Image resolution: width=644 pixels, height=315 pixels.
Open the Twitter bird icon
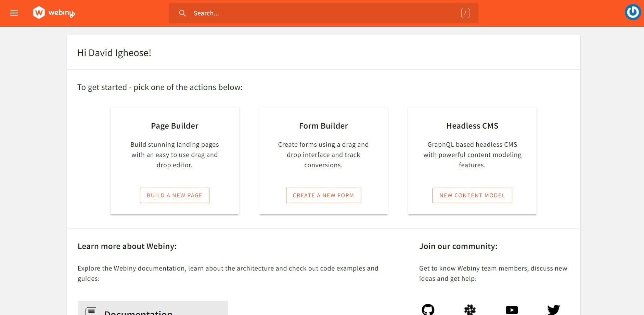pyautogui.click(x=553, y=310)
